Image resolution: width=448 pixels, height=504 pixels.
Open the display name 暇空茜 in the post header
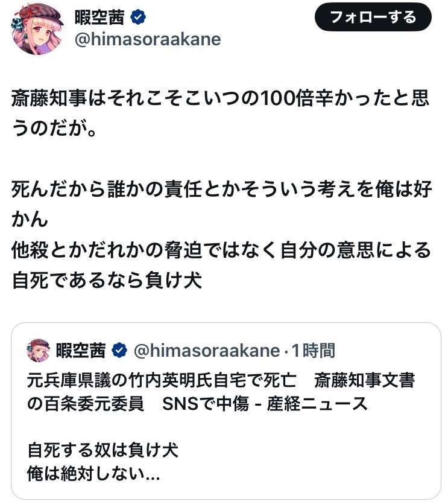coord(99,18)
